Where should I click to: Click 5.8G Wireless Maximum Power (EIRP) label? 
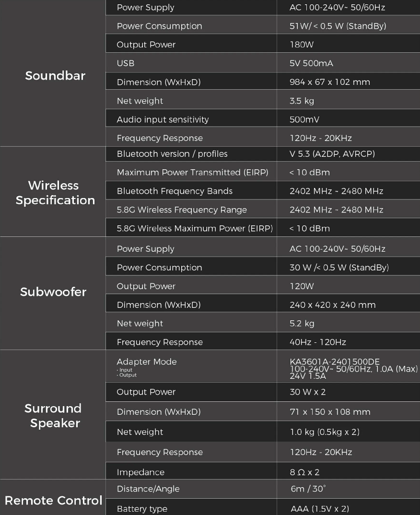point(195,228)
